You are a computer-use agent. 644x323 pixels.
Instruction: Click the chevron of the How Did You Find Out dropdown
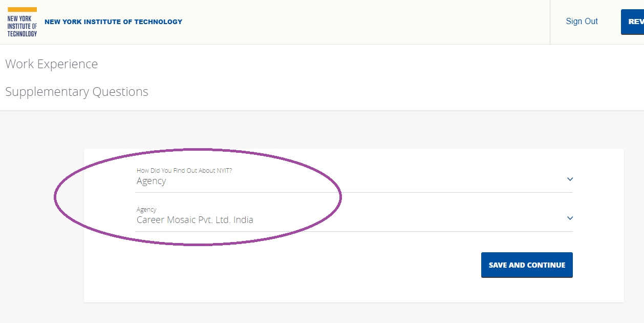pyautogui.click(x=570, y=179)
